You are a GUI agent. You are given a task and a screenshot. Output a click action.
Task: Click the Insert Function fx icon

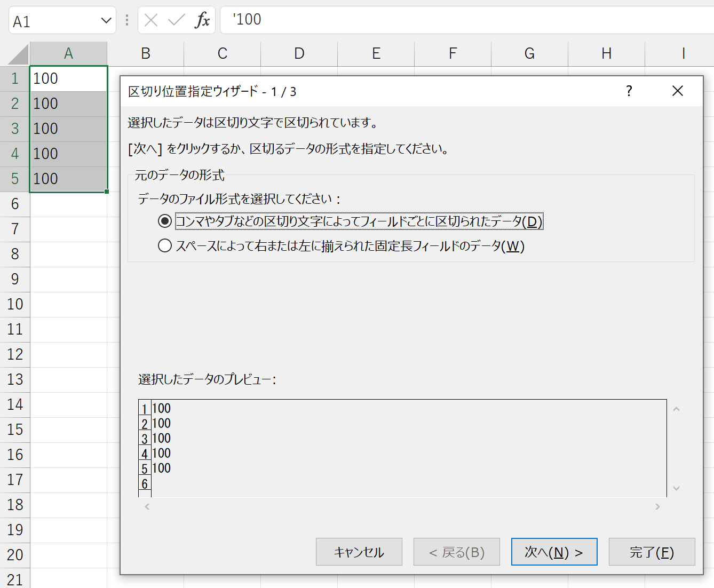[202, 20]
